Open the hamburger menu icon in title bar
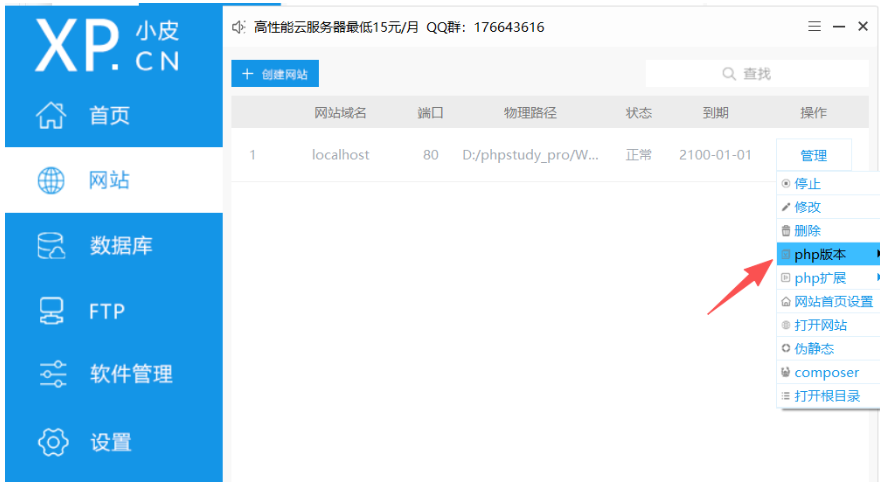880x494 pixels. [x=814, y=26]
